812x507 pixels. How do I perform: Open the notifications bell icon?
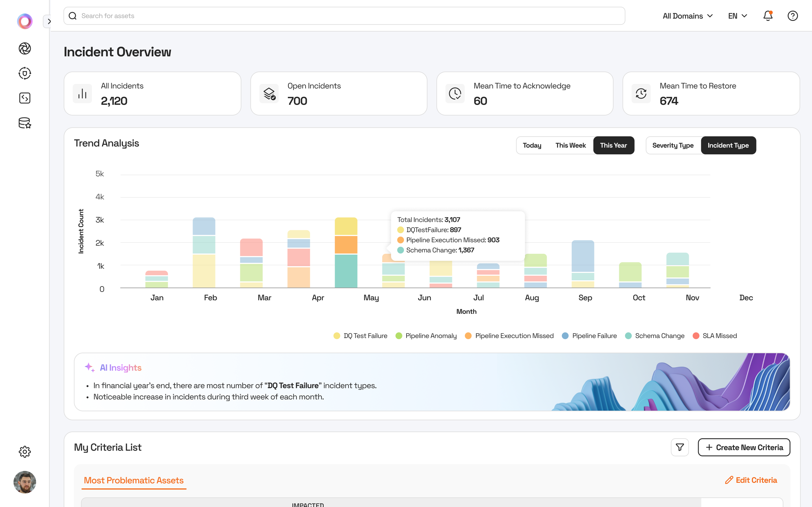point(768,16)
